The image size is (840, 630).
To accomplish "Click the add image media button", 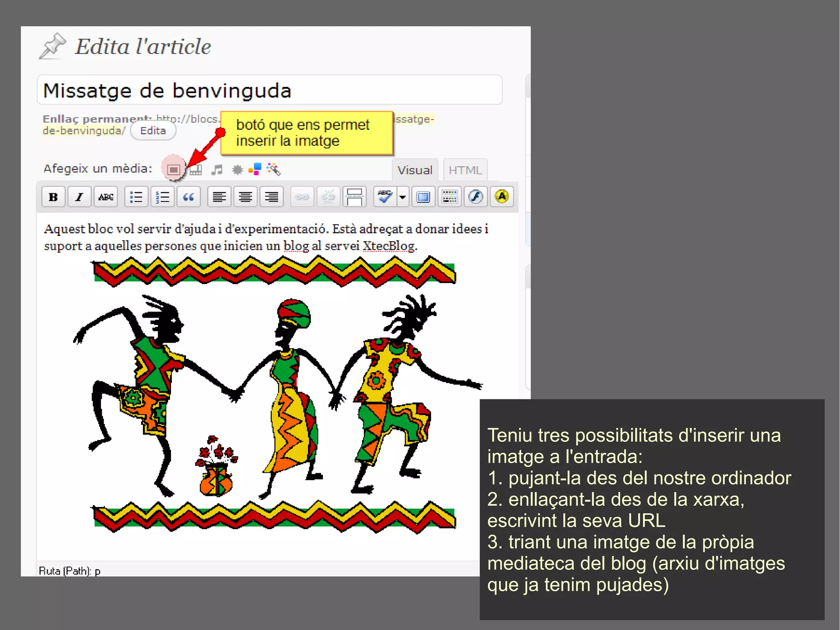I will point(173,170).
